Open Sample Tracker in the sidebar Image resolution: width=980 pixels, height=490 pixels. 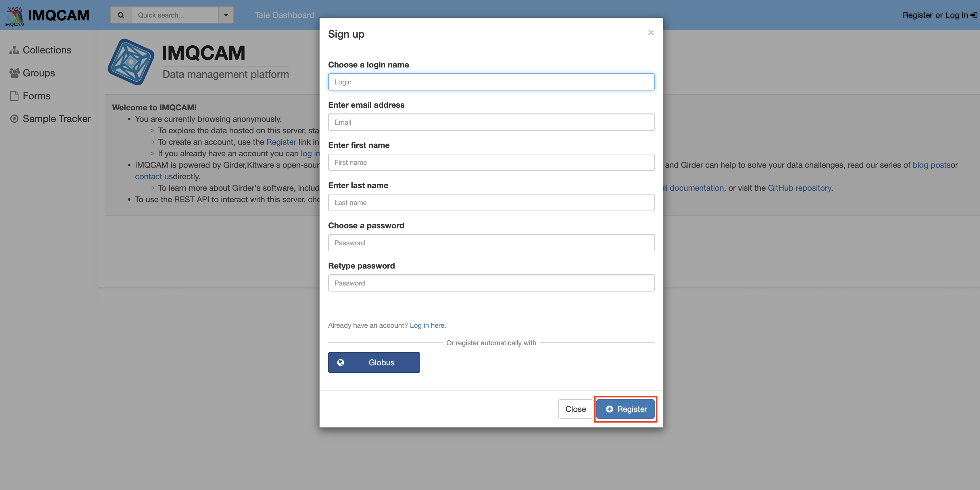[x=57, y=119]
